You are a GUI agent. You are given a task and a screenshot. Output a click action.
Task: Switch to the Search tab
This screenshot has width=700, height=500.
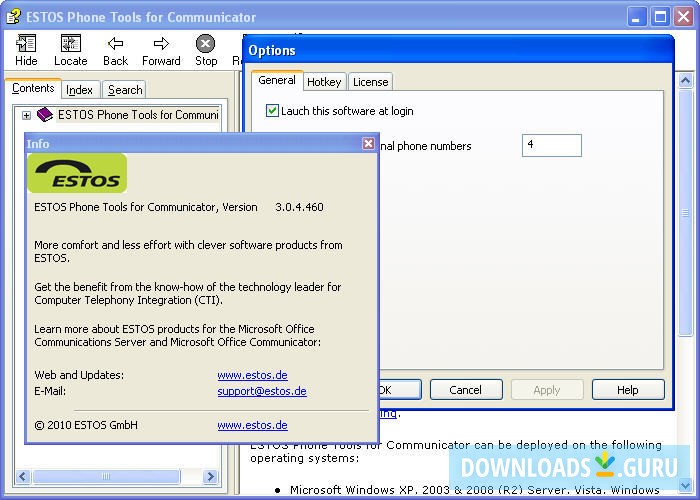125,90
